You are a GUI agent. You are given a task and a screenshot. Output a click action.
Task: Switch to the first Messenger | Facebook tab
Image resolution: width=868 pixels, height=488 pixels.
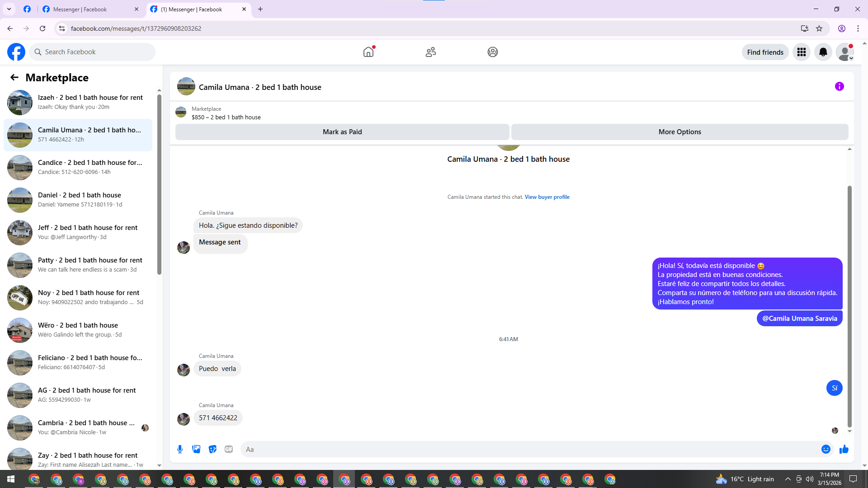pyautogui.click(x=90, y=9)
